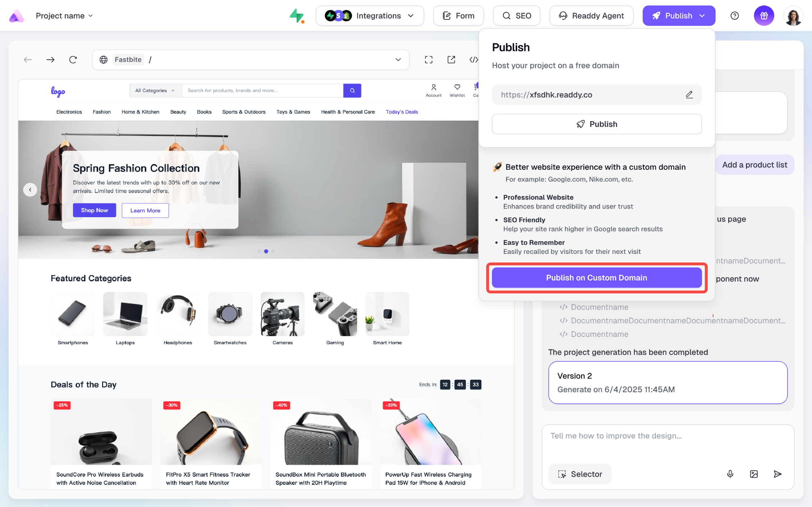Expand the Fastbite page path dropdown
The image size is (812, 507).
click(x=398, y=60)
